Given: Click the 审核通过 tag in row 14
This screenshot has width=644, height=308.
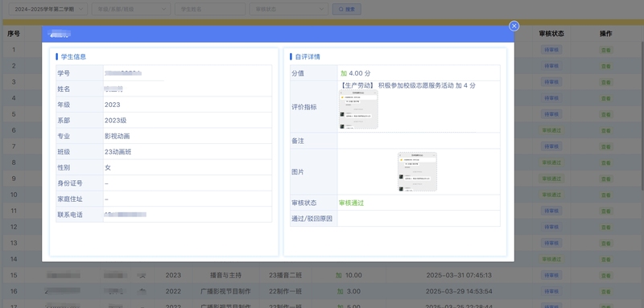Looking at the screenshot, I should tap(551, 259).
